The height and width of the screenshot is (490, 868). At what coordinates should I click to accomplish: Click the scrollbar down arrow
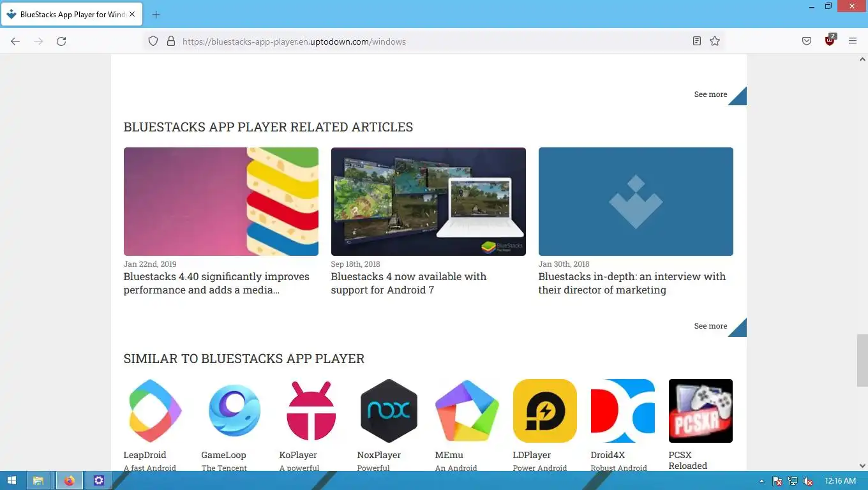(862, 466)
